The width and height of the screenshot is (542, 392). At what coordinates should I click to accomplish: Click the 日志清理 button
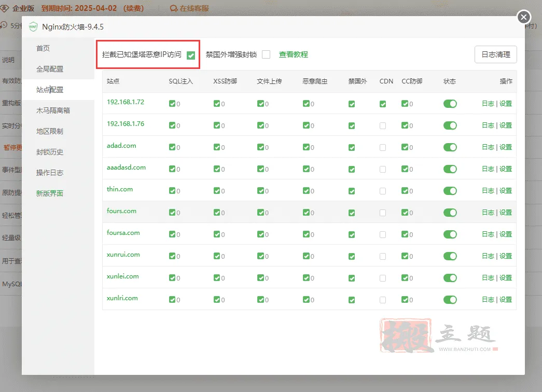(496, 54)
